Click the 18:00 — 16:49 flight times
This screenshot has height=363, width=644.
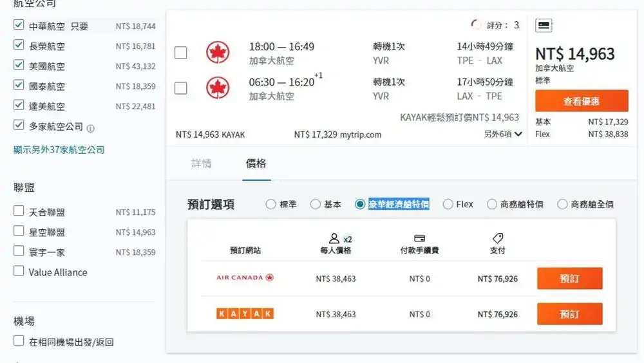point(282,46)
